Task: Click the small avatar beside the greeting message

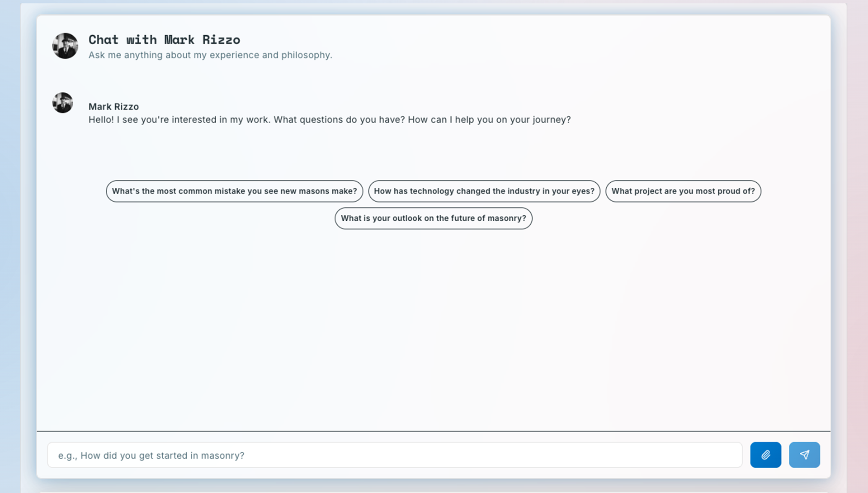Action: coord(63,103)
